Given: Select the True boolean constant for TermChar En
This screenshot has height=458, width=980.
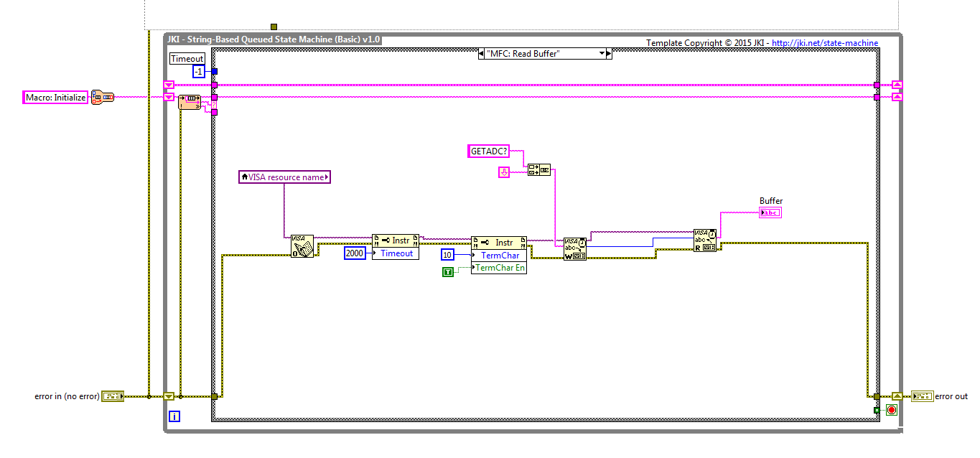Looking at the screenshot, I should coord(448,271).
